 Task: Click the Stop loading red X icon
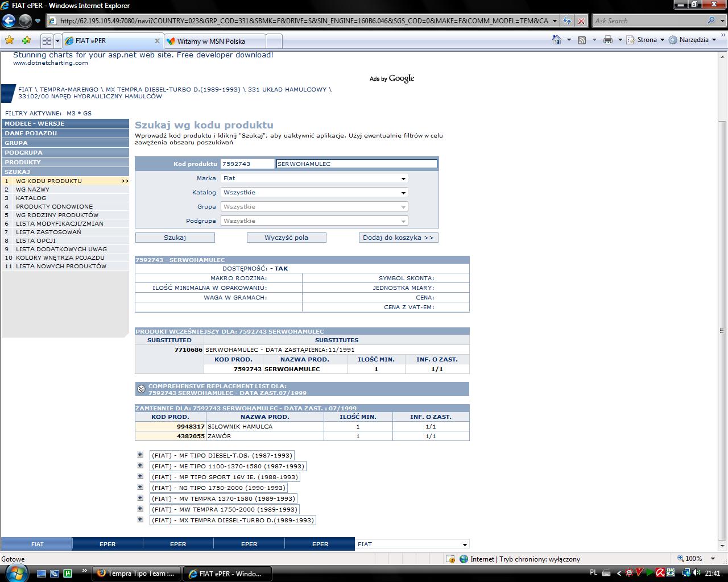click(x=581, y=21)
